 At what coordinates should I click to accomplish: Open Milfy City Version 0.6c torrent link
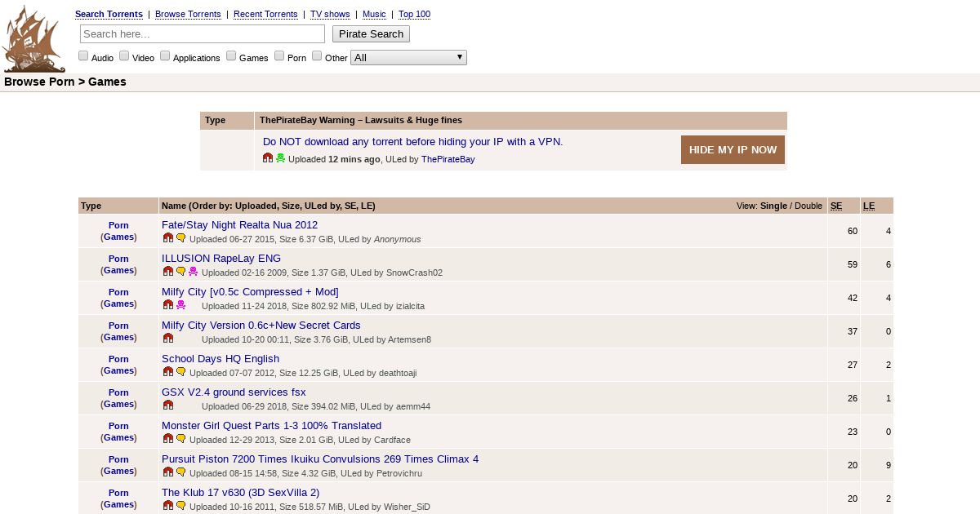pos(261,325)
